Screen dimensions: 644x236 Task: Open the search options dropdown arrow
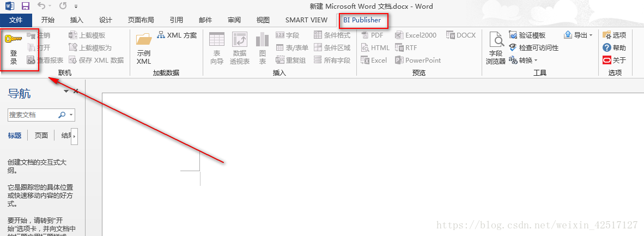(x=71, y=115)
